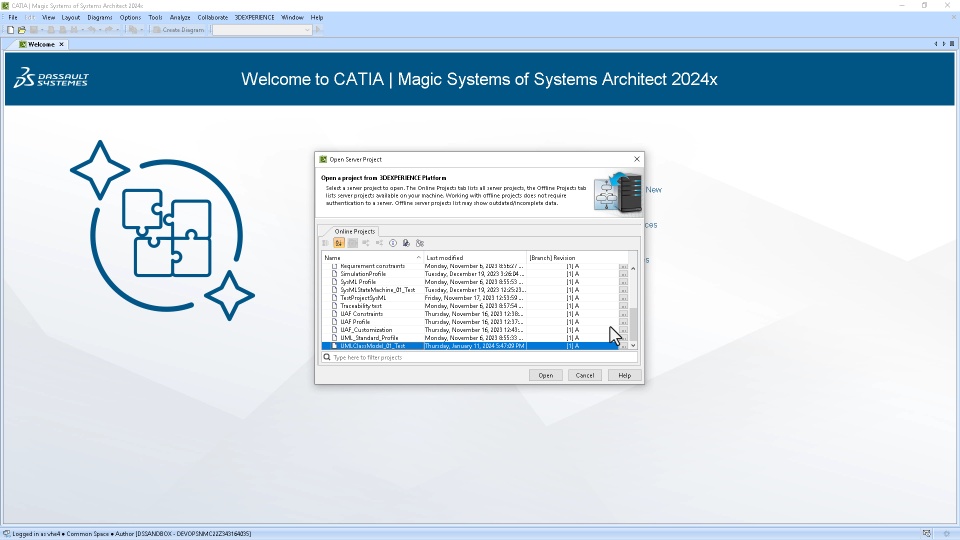Image resolution: width=960 pixels, height=540 pixels.
Task: Open the Analyze menu
Action: 180,18
